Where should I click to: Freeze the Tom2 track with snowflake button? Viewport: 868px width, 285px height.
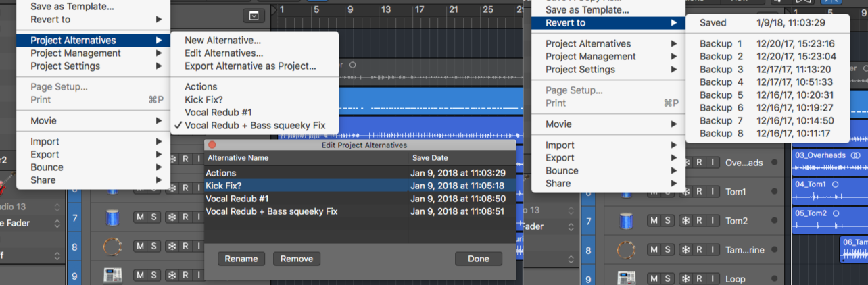coord(687,220)
